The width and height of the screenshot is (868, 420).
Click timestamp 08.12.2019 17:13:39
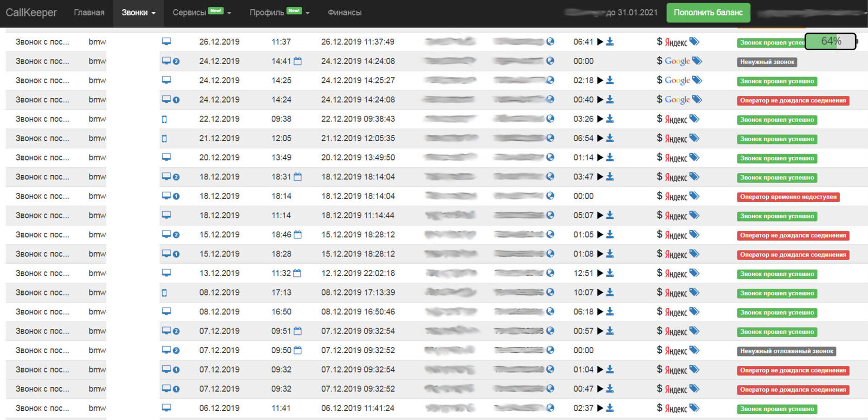pyautogui.click(x=358, y=293)
